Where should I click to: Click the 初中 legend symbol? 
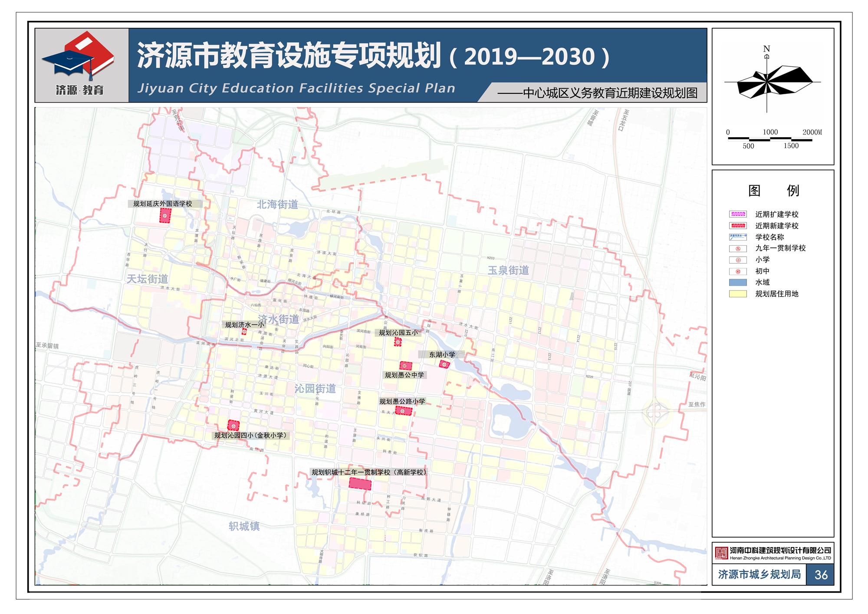pos(738,271)
